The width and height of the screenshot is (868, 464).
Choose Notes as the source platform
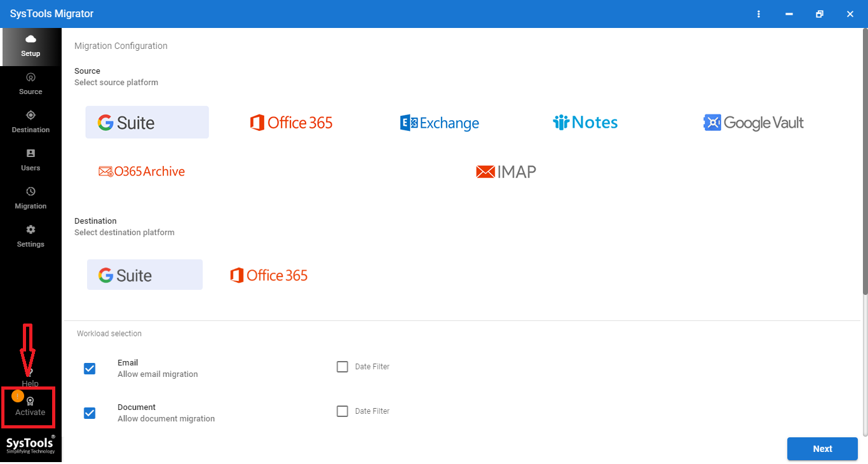pos(585,122)
